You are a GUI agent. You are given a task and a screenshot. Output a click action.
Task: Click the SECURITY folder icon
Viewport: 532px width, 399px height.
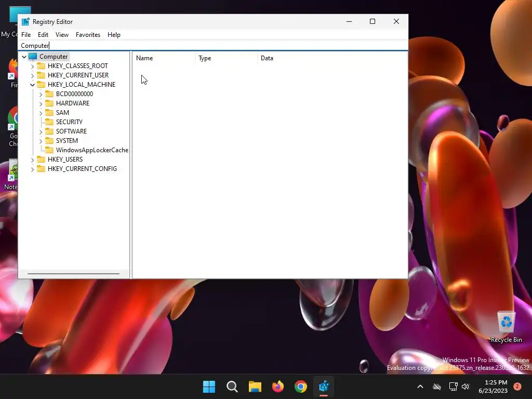tap(49, 122)
